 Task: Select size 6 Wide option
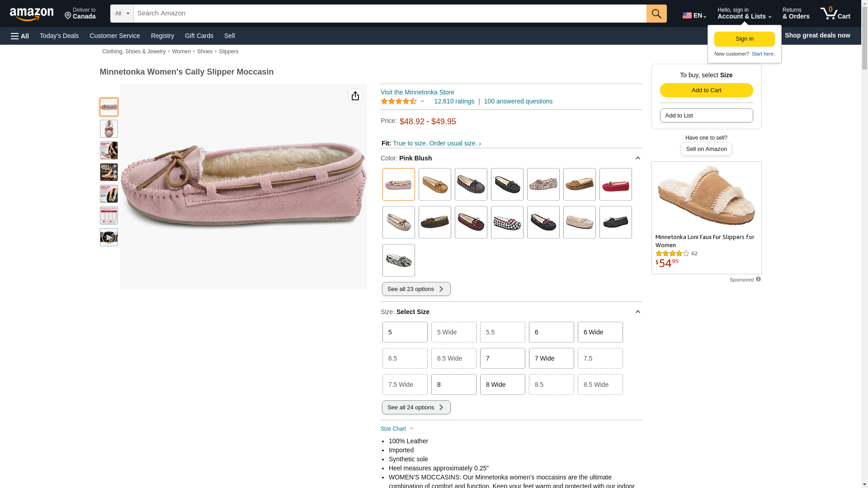(x=600, y=332)
